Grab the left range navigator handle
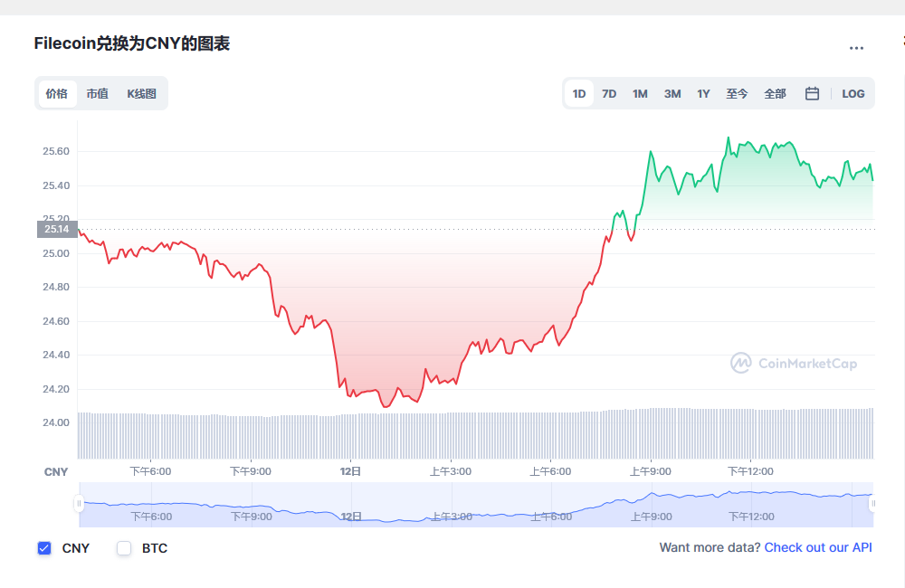 click(x=79, y=504)
